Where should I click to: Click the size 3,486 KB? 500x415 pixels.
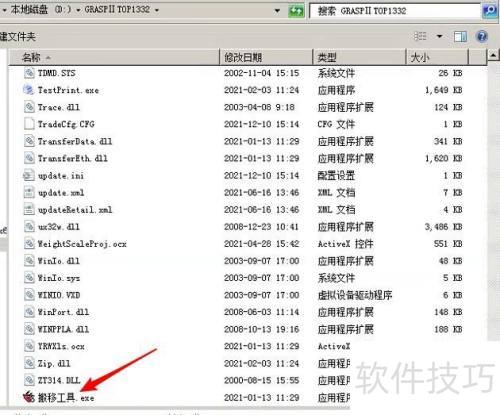click(443, 227)
